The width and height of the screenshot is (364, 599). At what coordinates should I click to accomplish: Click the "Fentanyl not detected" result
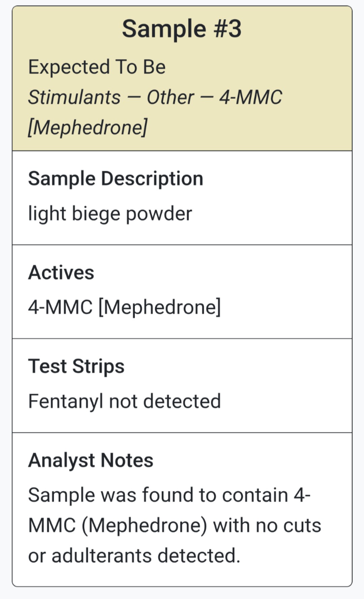124,401
